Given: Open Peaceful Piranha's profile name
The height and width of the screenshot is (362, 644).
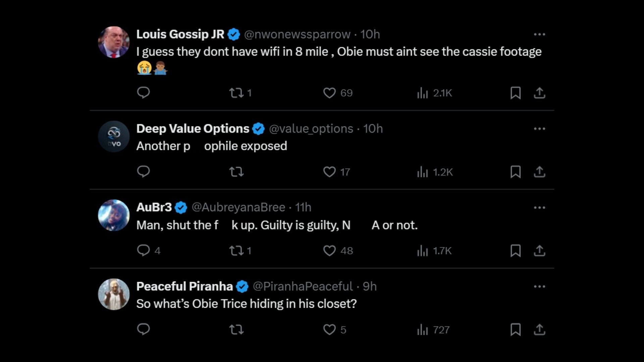Looking at the screenshot, I should [184, 287].
